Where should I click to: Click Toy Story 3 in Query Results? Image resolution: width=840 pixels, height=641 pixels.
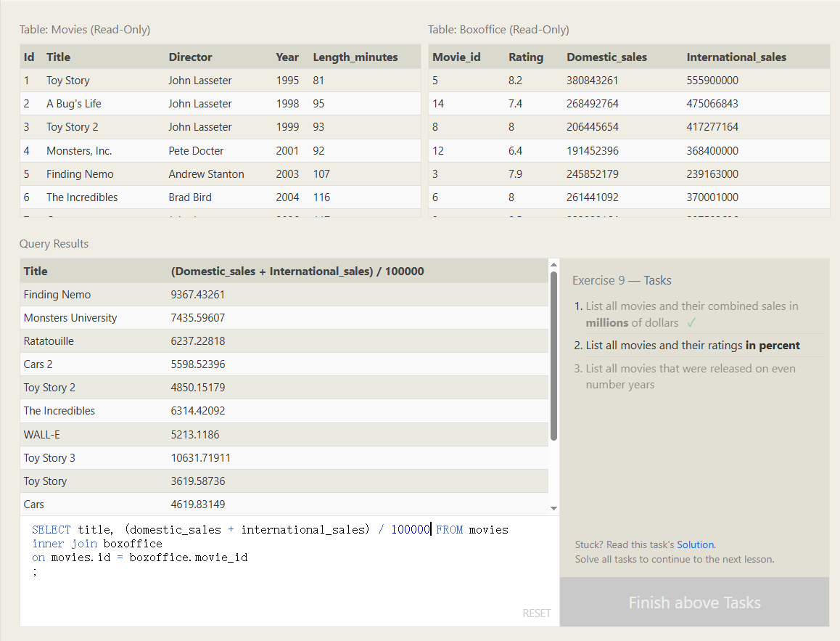pos(49,458)
